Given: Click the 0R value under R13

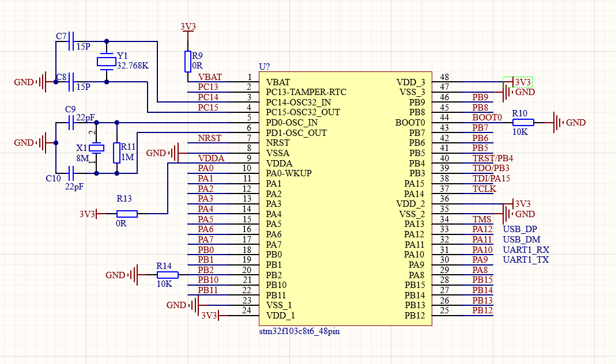Looking at the screenshot, I should 121,223.
